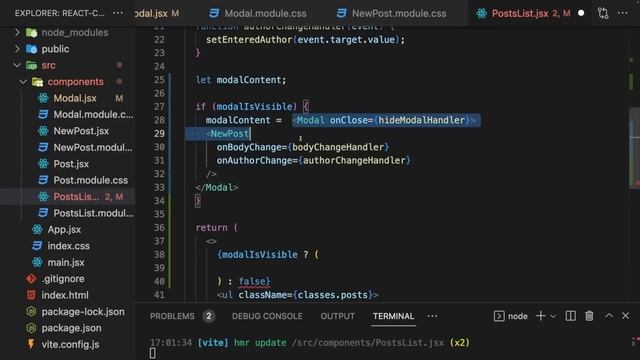The height and width of the screenshot is (360, 640).
Task: Open Modal.jsx in the explorer
Action: [x=75, y=98]
